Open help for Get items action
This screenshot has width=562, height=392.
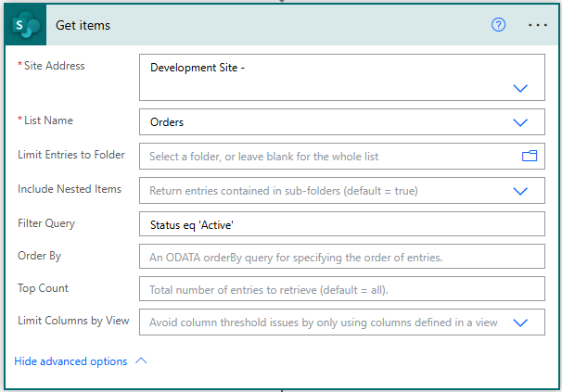498,25
